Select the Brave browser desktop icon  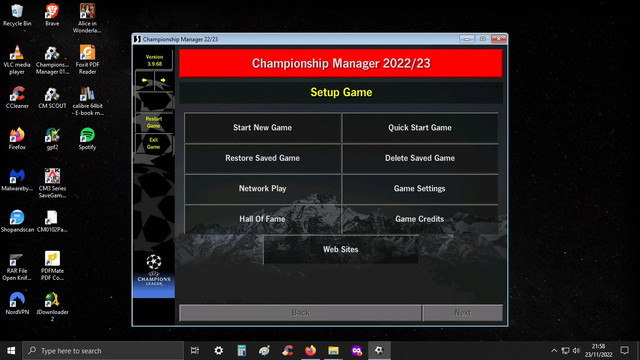(x=52, y=16)
